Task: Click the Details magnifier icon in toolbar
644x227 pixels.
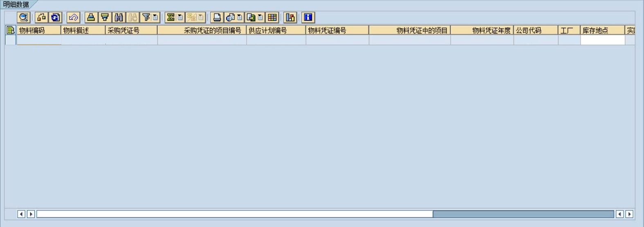Action: 24,18
